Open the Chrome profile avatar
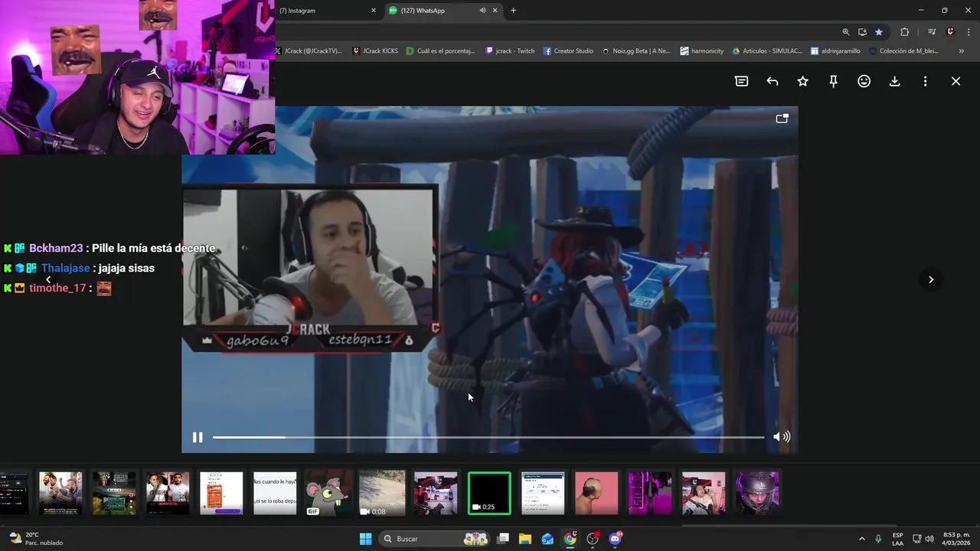980x551 pixels. coord(950,32)
